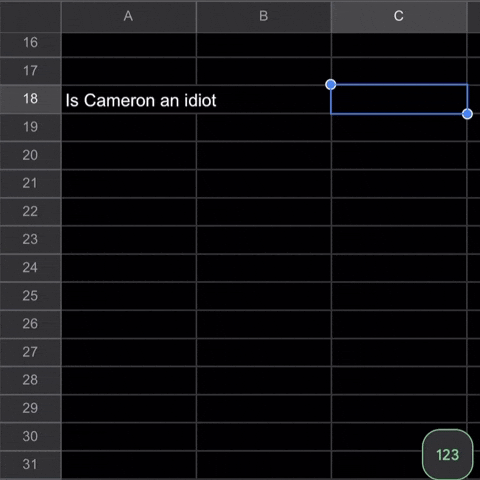480x480 pixels.
Task: Select row 22 header
Action: [x=30, y=211]
